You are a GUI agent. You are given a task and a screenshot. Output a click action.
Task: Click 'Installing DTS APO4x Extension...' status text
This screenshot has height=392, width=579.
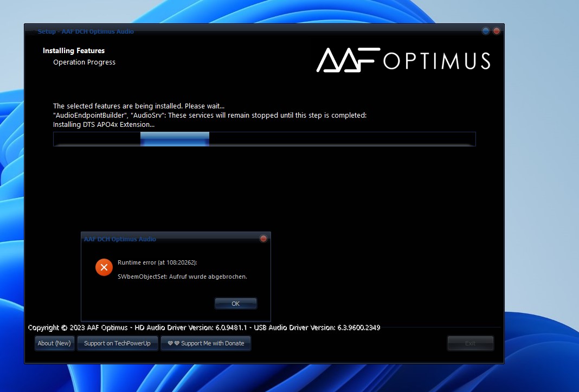[104, 125]
